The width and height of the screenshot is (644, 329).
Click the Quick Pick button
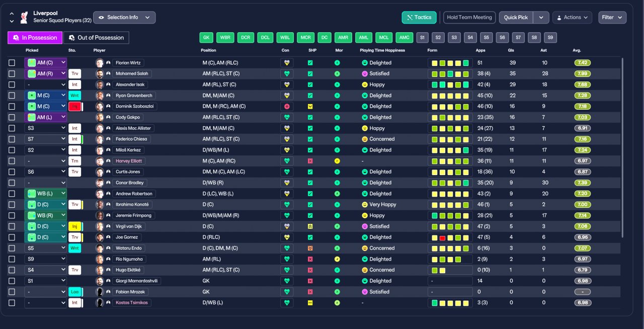(x=516, y=18)
